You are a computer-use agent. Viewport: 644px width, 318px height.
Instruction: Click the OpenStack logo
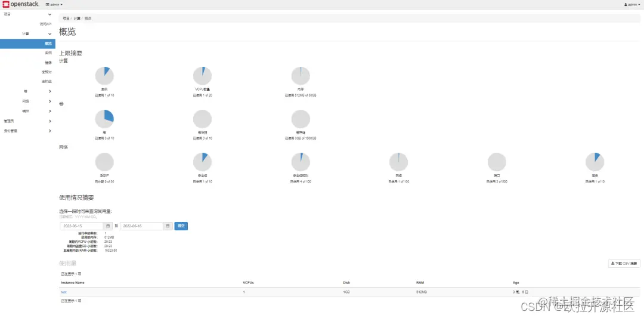tap(20, 4)
